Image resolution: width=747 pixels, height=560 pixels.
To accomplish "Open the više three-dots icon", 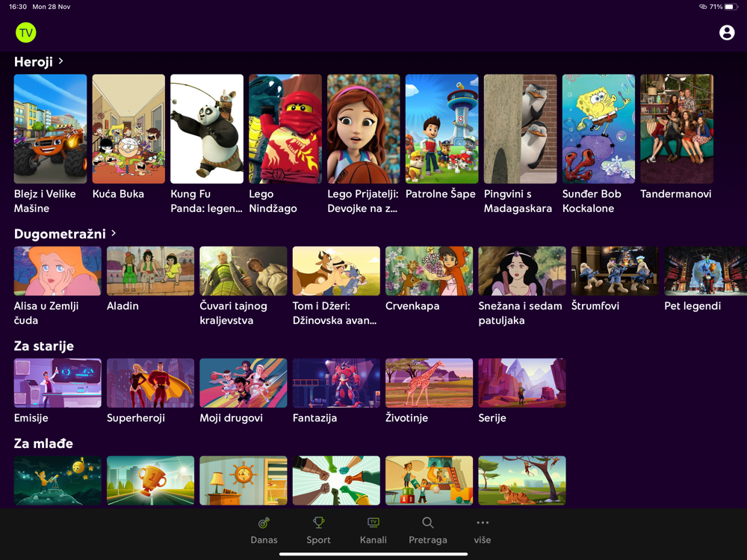I will click(x=483, y=523).
